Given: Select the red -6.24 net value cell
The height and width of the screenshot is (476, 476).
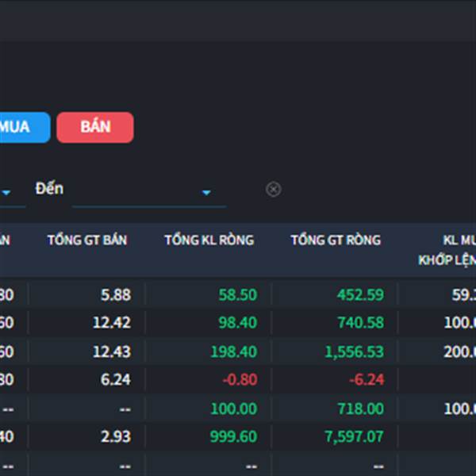Looking at the screenshot, I should [x=367, y=379].
